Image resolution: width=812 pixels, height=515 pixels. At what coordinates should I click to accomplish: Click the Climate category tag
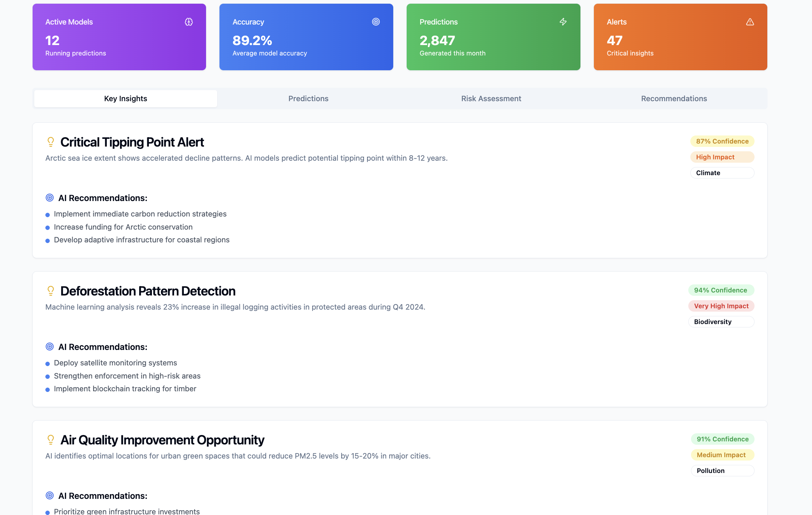(x=722, y=173)
